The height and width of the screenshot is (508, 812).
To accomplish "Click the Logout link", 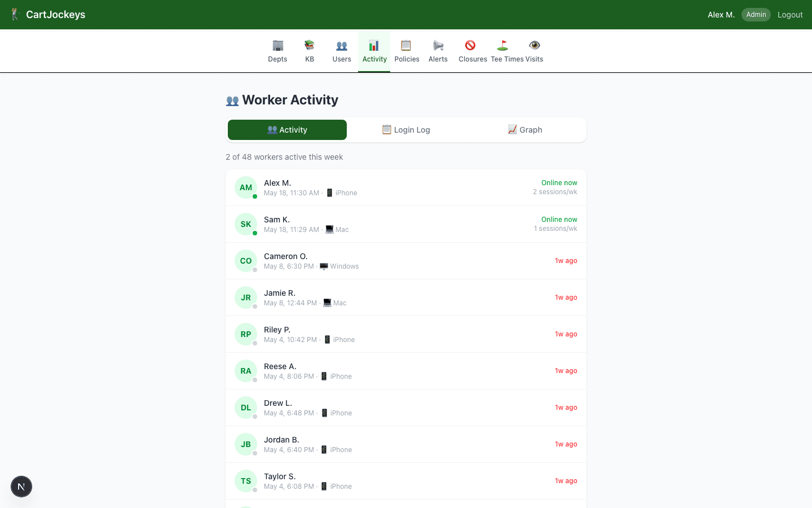I will pyautogui.click(x=790, y=15).
